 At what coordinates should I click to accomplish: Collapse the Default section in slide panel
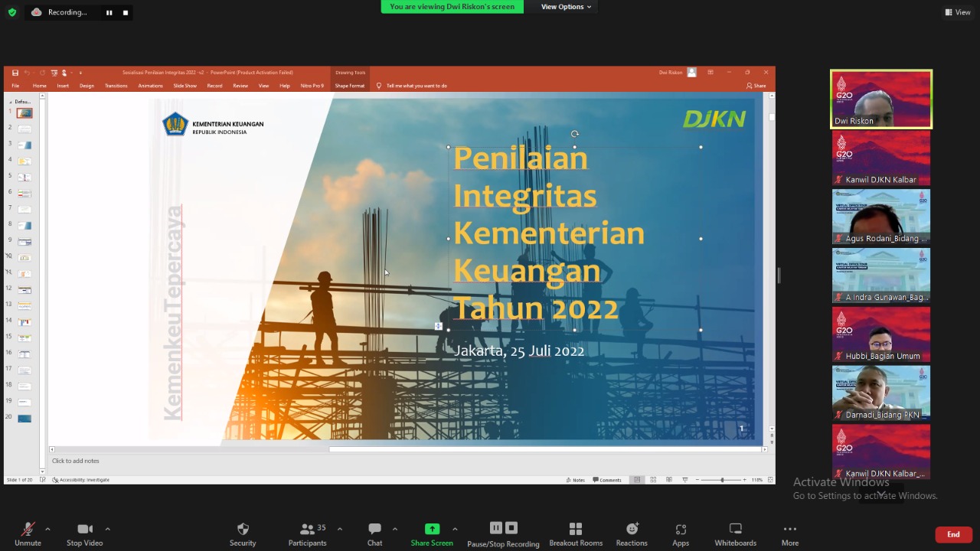11,102
